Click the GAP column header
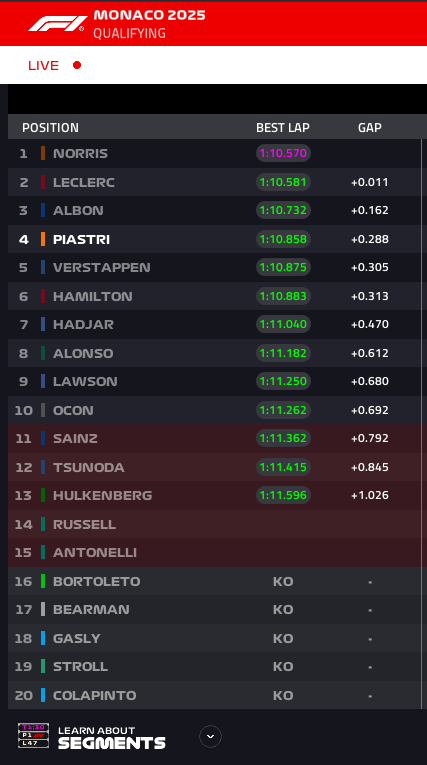Viewport: 427px width, 765px height. pos(370,127)
